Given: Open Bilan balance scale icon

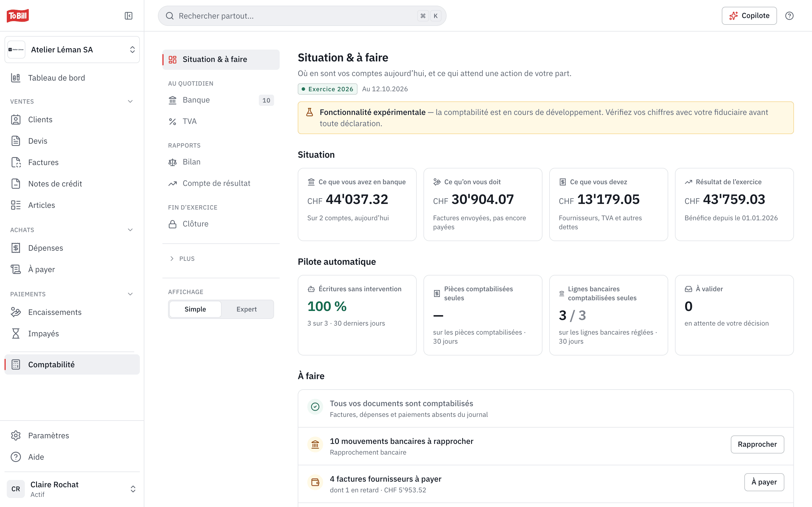Looking at the screenshot, I should [173, 162].
